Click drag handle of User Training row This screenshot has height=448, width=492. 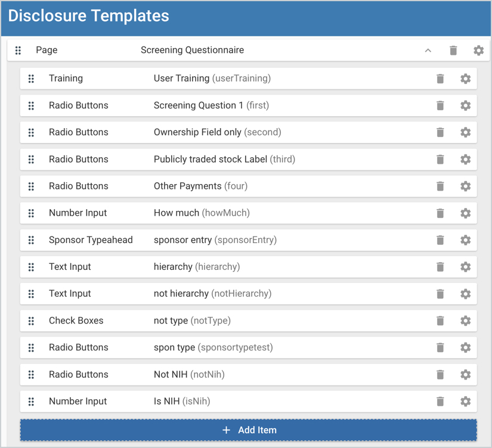(x=31, y=79)
